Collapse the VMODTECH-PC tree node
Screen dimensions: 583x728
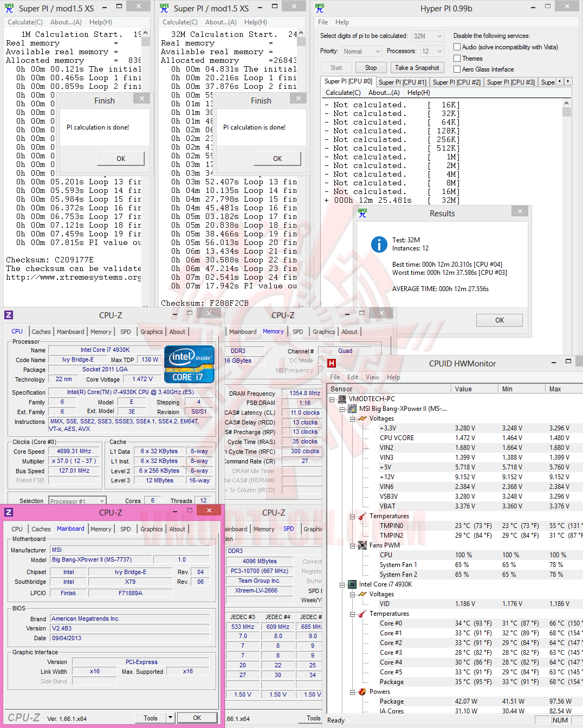coord(332,399)
